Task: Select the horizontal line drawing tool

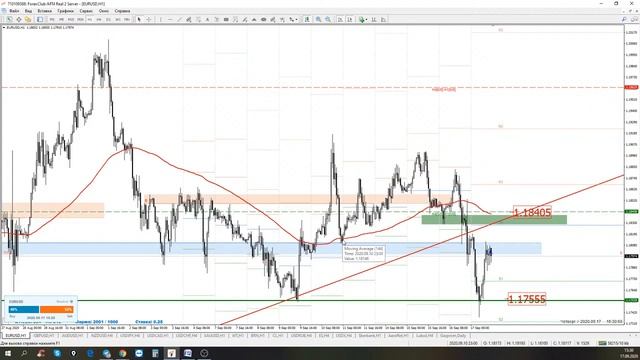Action: [170, 20]
